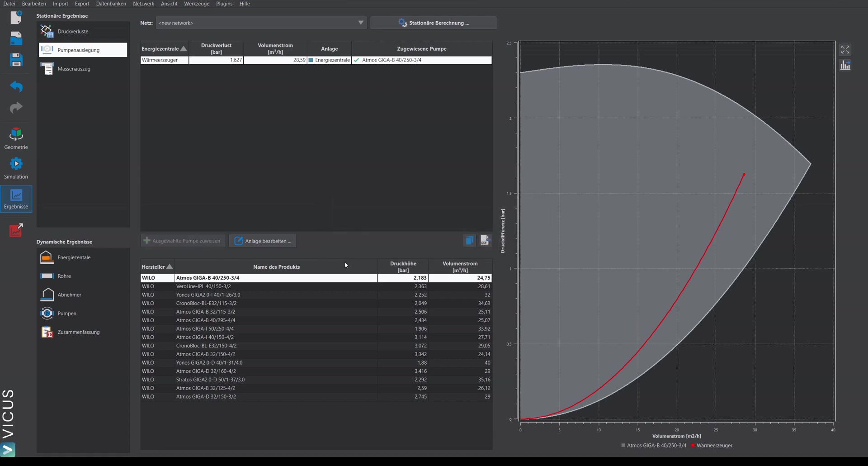Select pump Atmos GIGA-D 32/150-3/2
Viewport: 868px width, 466px height.
tap(316, 397)
